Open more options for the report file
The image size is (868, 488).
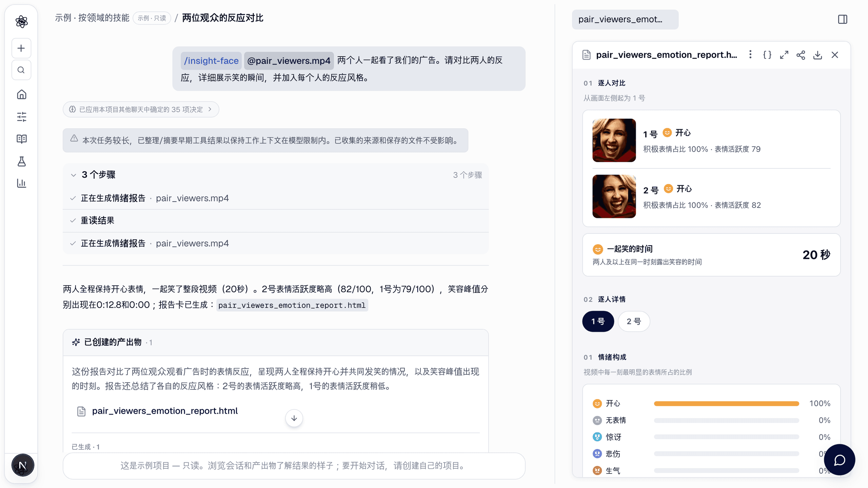pyautogui.click(x=750, y=55)
